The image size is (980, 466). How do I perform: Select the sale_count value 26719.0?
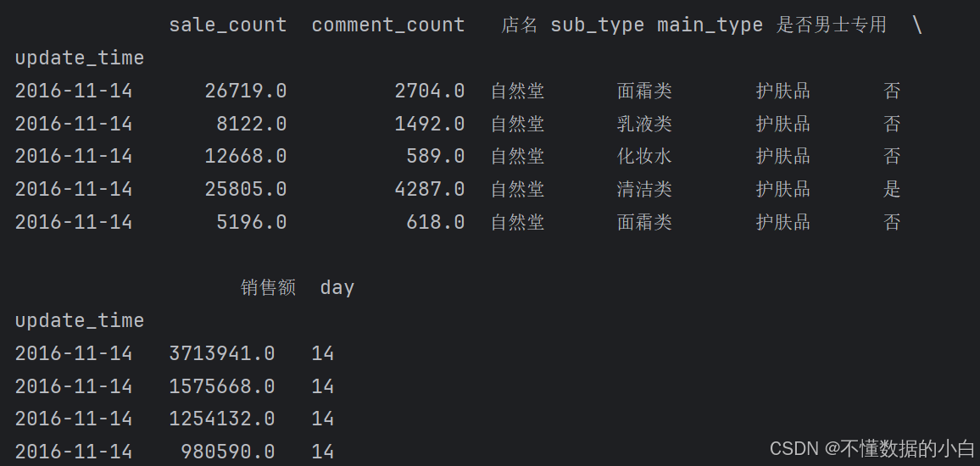pos(246,92)
